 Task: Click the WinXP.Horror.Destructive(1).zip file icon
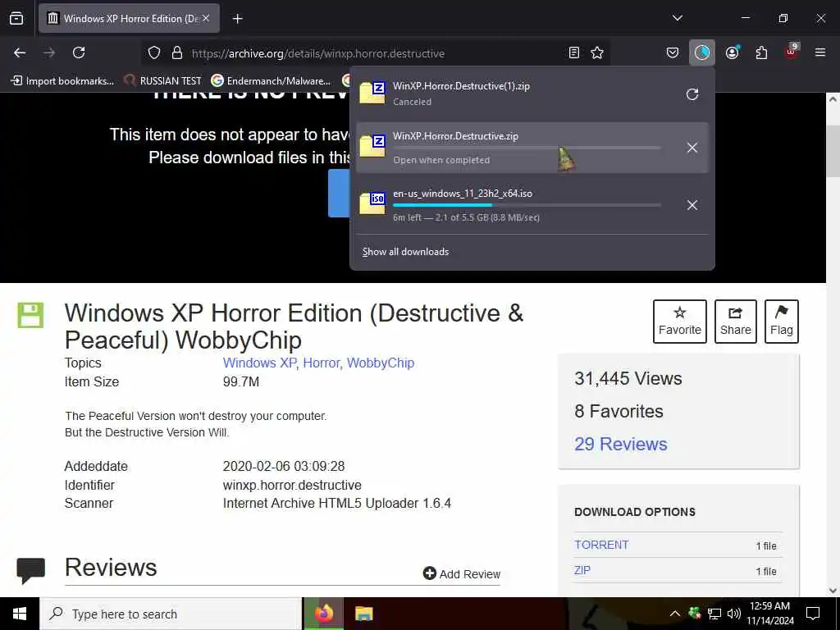[x=372, y=92]
